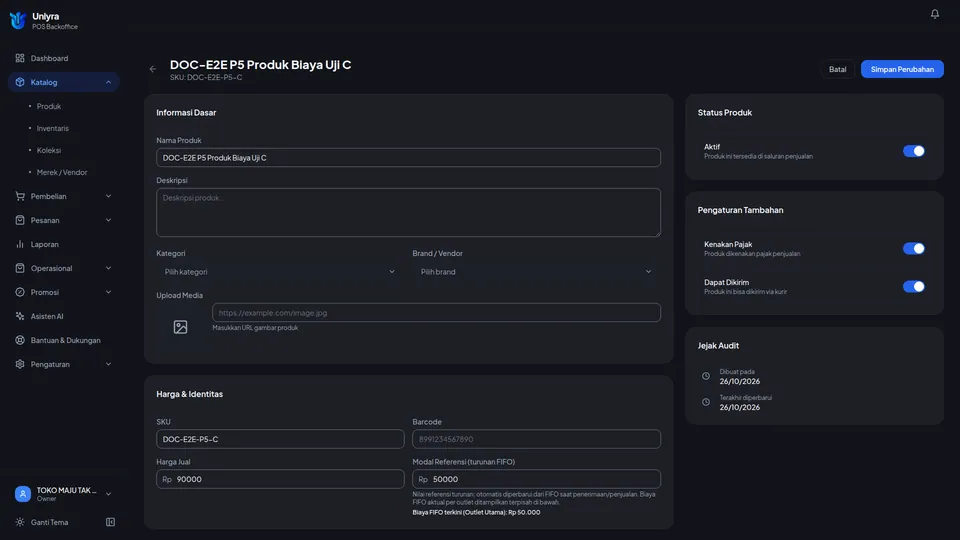Click the Nama Produk input field

tap(408, 157)
